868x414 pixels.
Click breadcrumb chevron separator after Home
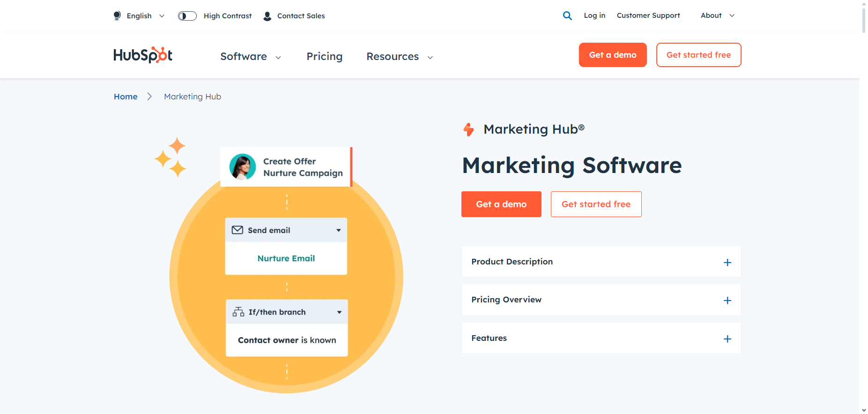pos(149,97)
